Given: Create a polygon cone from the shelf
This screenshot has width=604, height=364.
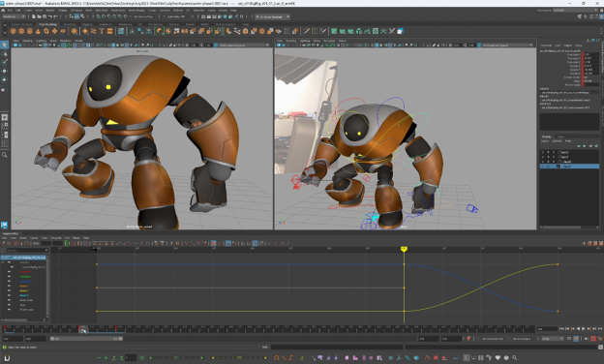Looking at the screenshot, I should (38, 31).
